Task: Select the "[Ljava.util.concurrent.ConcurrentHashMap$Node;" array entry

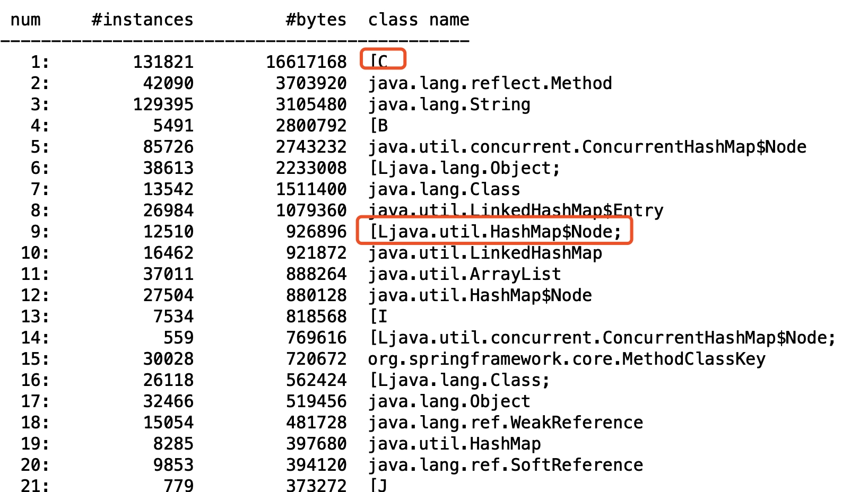Action: pyautogui.click(x=602, y=338)
